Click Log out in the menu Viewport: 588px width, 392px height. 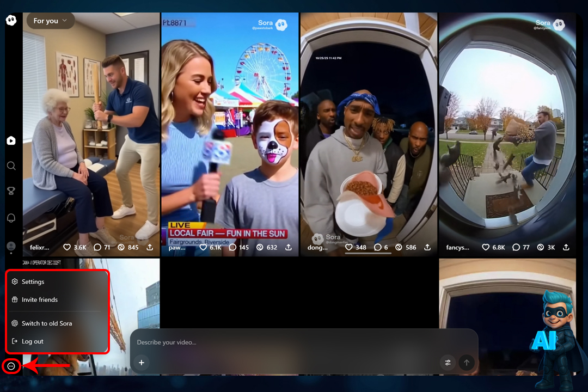[32, 341]
